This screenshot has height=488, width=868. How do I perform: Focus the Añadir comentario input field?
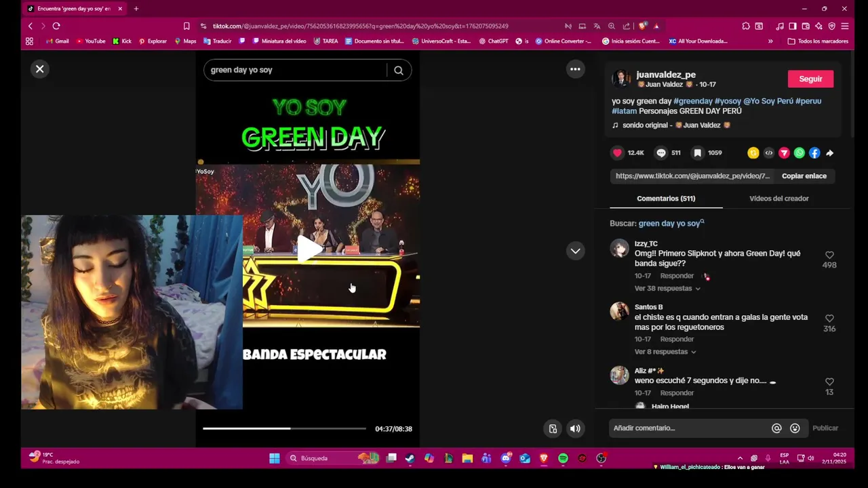[690, 428]
